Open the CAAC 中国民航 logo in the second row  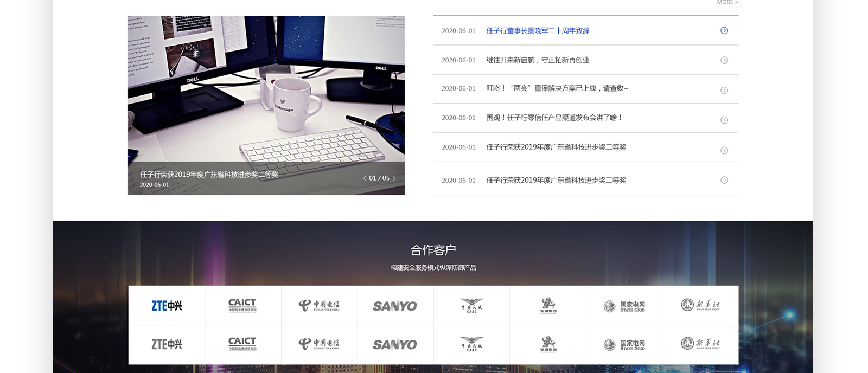tap(471, 344)
